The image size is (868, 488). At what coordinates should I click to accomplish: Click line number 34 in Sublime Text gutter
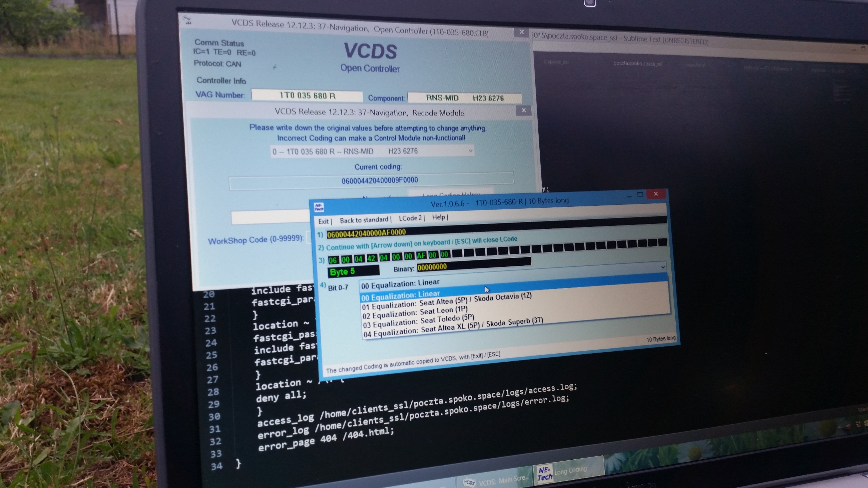click(217, 466)
